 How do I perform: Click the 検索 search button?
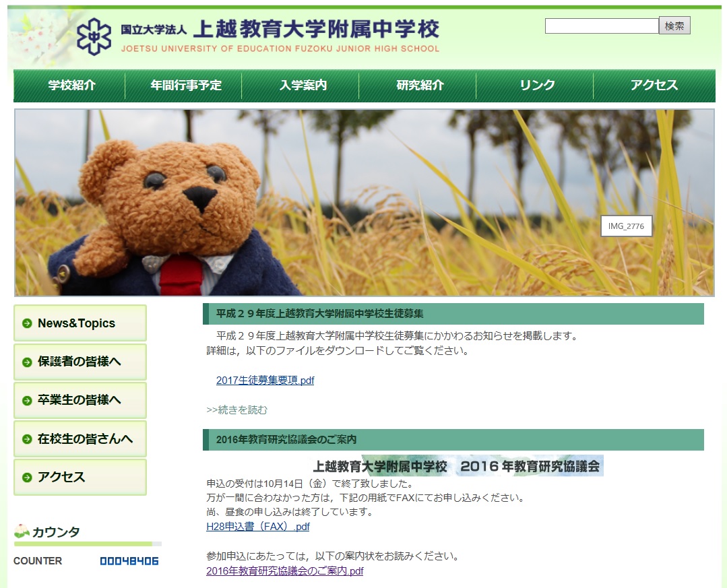coord(674,26)
